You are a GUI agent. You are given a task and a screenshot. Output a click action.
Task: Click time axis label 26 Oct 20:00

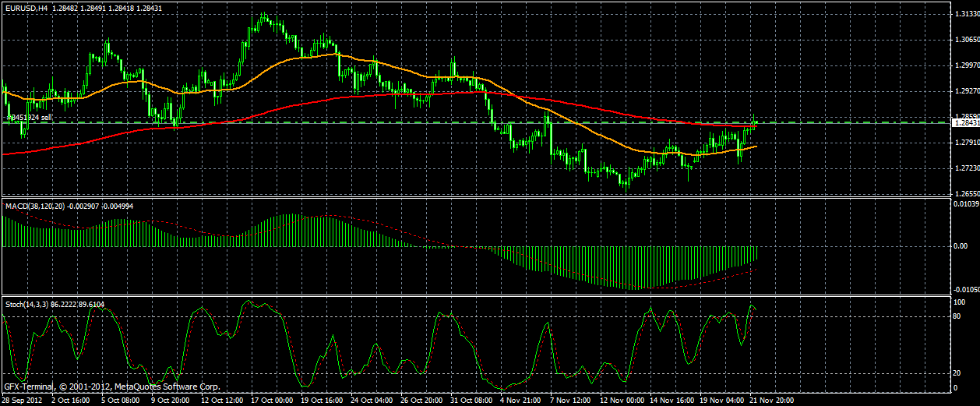[x=423, y=400]
